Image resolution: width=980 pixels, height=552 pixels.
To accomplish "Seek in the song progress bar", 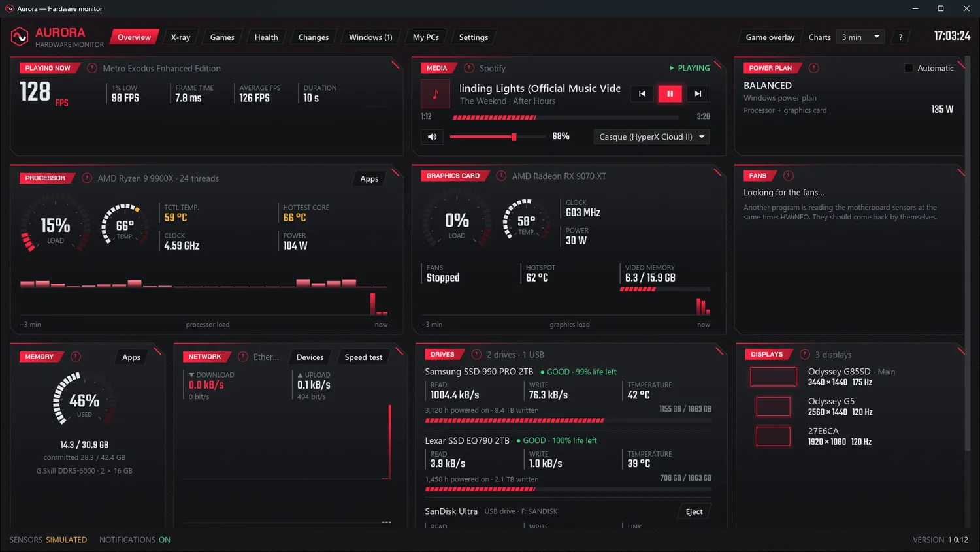I will [566, 118].
